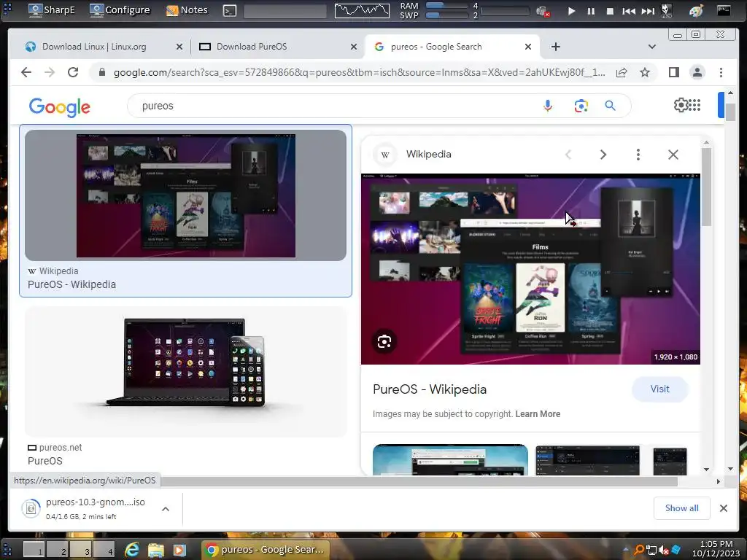This screenshot has width=747, height=560.
Task: Close the pureos Google Search tab
Action: pyautogui.click(x=528, y=47)
